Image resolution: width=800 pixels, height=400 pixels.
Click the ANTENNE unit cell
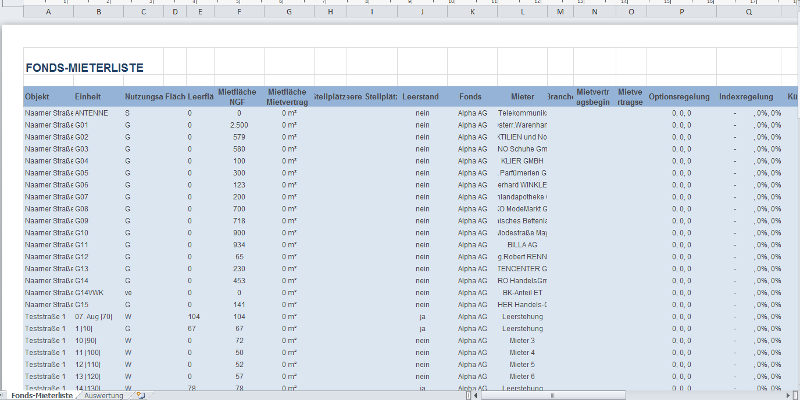98,113
